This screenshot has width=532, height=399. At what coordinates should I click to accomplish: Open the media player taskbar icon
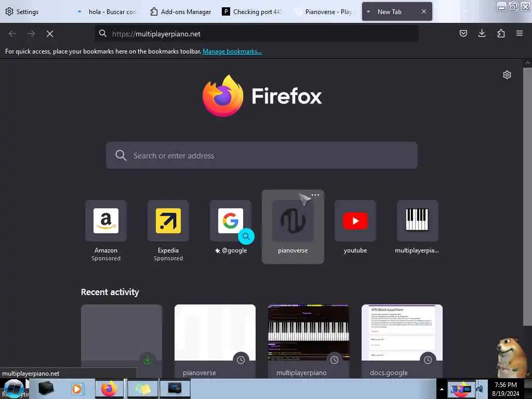(77, 389)
